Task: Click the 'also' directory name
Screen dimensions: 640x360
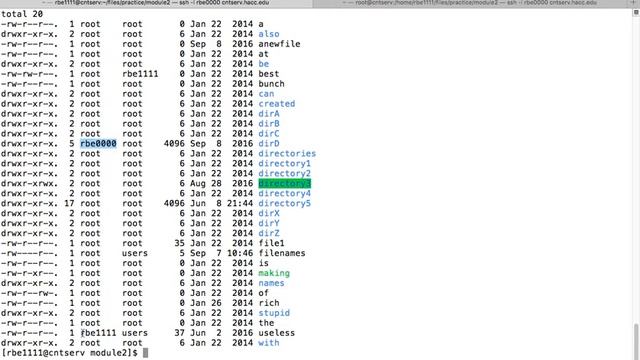Action: click(x=269, y=34)
